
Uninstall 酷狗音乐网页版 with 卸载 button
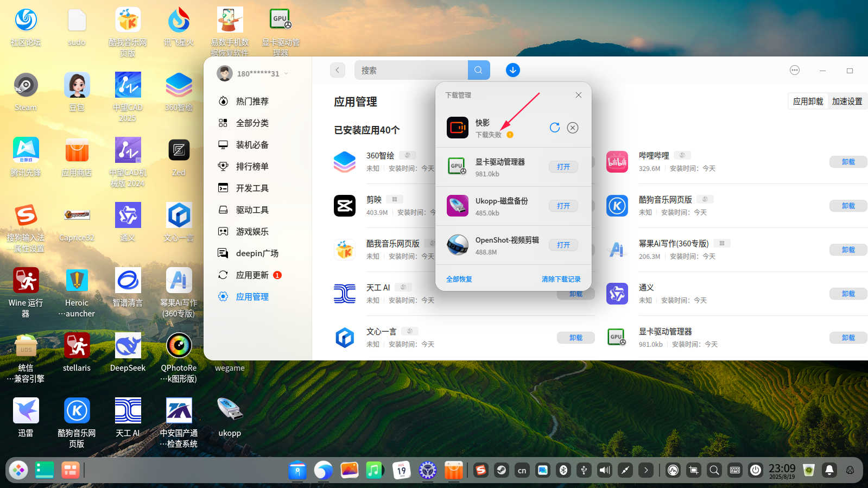[x=848, y=206]
